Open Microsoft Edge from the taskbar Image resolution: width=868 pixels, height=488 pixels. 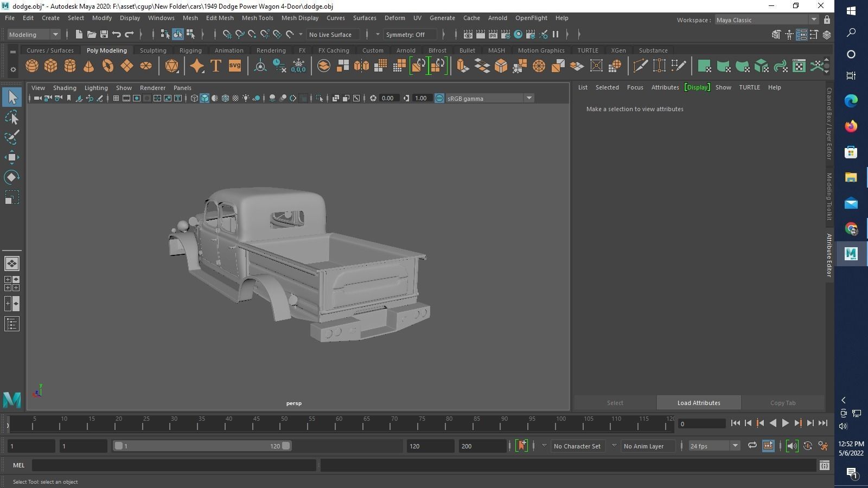851,100
